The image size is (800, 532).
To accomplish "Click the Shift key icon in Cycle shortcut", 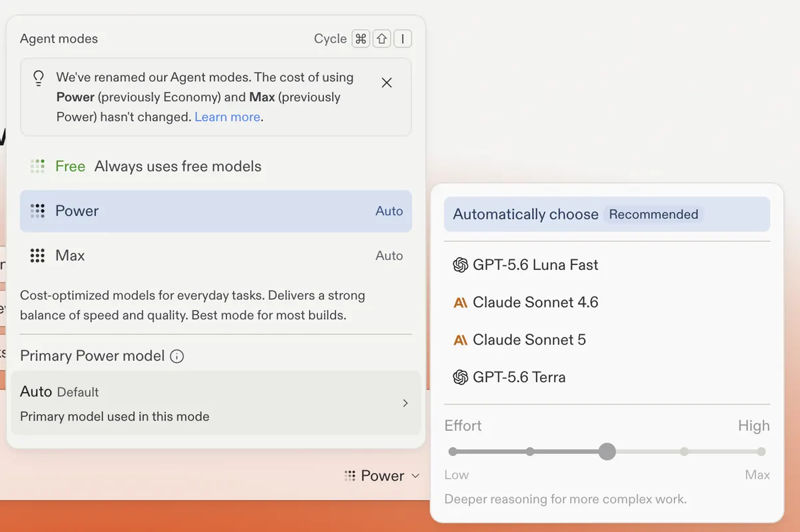I will click(x=381, y=39).
